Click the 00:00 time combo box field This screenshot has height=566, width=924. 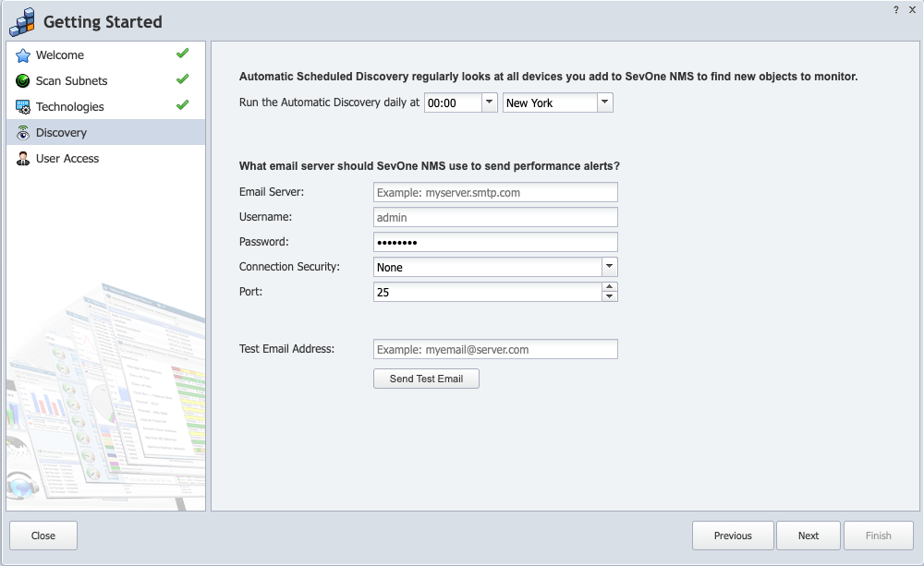click(453, 103)
